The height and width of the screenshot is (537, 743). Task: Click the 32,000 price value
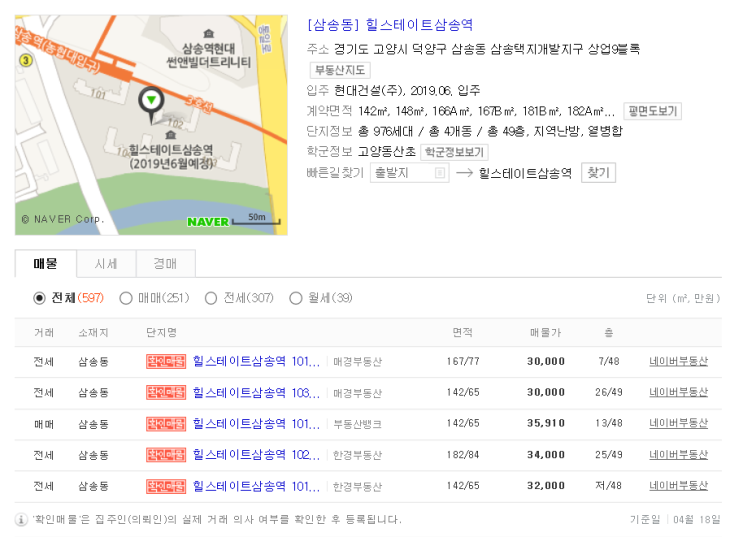click(546, 486)
